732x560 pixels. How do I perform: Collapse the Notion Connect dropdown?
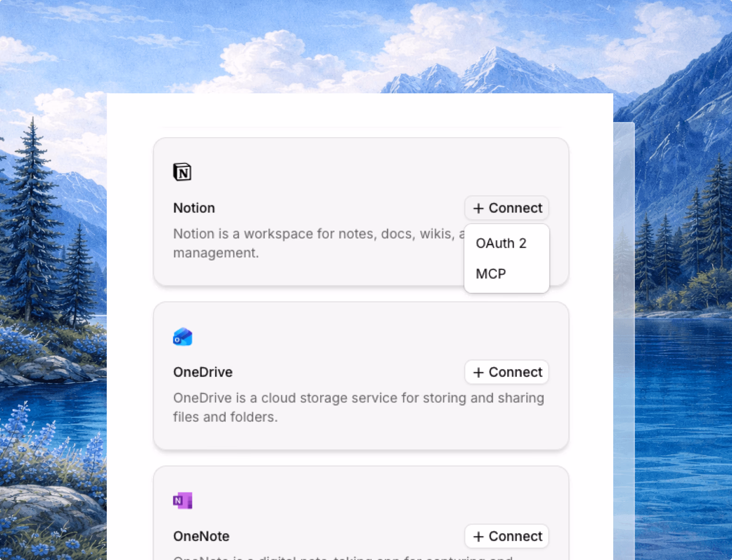(506, 208)
